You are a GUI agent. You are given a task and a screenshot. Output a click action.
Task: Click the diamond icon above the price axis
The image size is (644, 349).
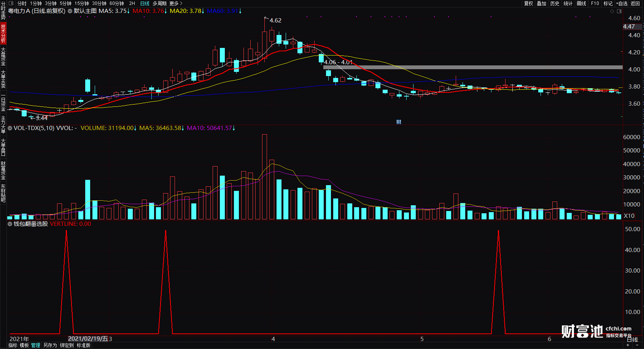pyautogui.click(x=612, y=11)
